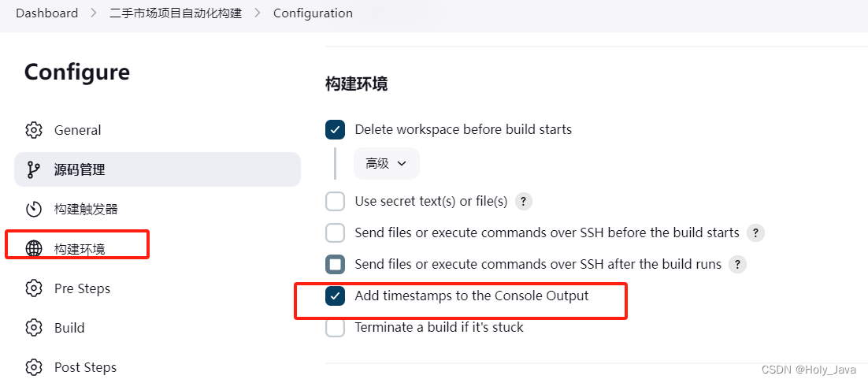Expand the 高级 advanced options dropdown
This screenshot has height=383, width=868.
click(387, 163)
